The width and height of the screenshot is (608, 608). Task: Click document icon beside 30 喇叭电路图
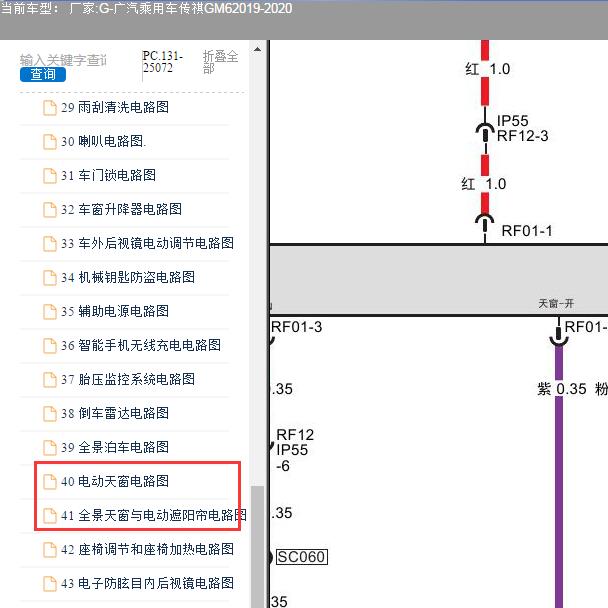point(50,142)
